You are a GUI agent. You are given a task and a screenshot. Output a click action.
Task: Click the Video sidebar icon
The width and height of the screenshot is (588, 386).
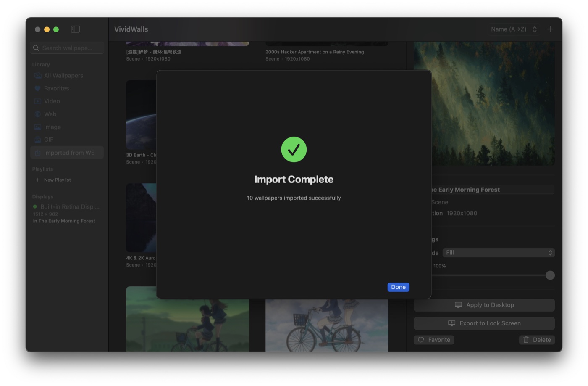click(x=38, y=101)
